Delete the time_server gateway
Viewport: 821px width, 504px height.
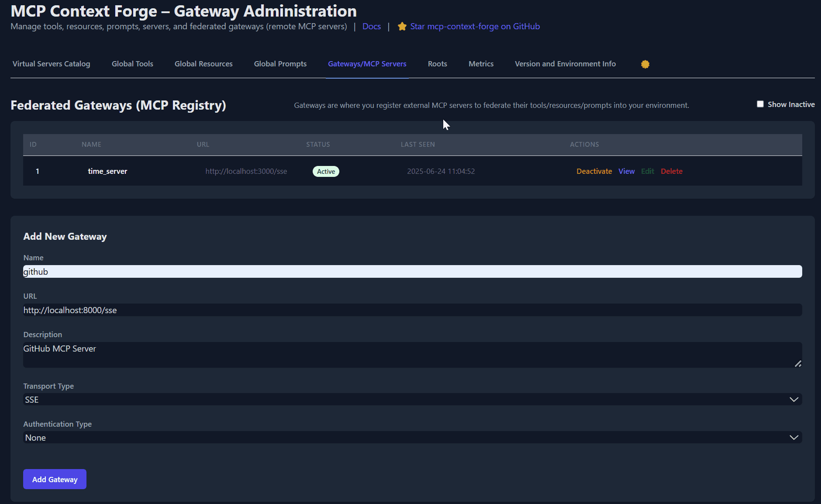[671, 171]
